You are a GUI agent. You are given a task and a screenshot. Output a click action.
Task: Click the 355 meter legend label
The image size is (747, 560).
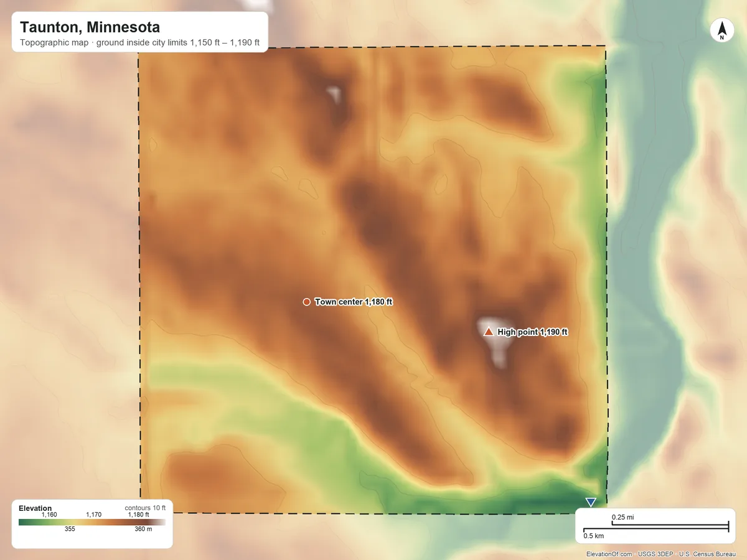[x=70, y=530]
